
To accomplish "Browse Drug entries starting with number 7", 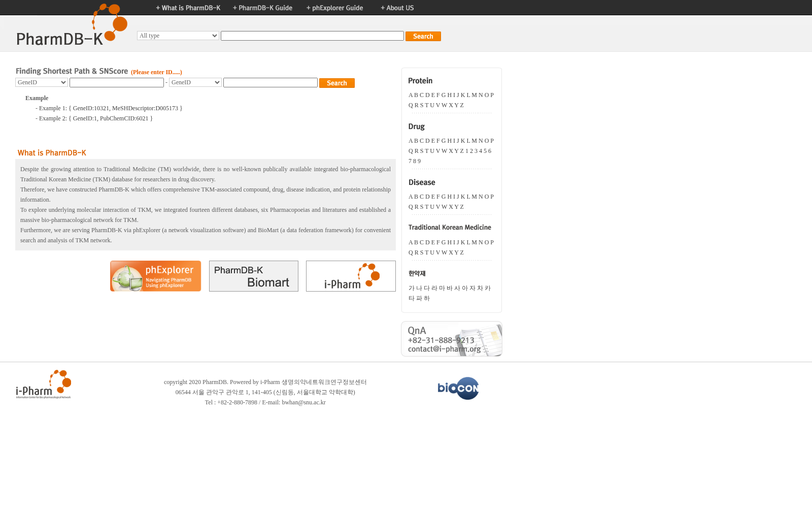I will click(410, 161).
